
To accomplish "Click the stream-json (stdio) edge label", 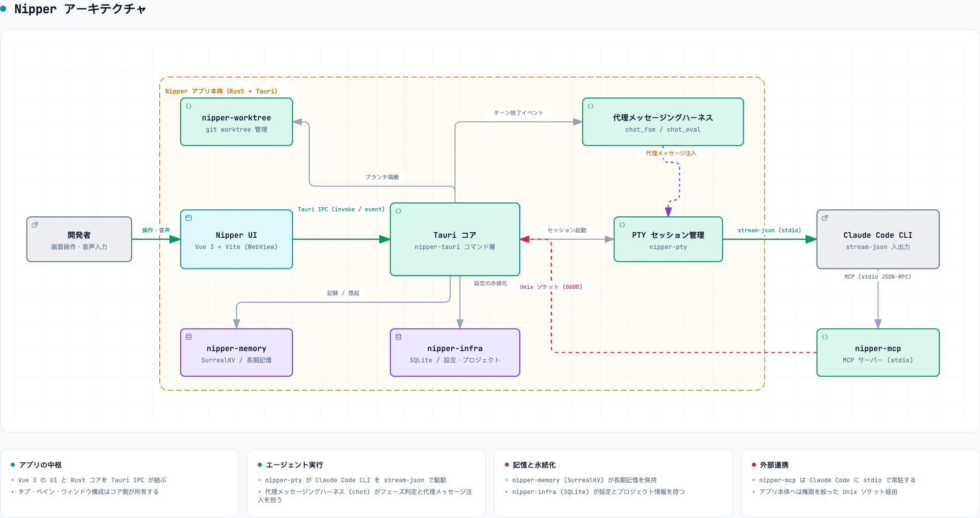I will [x=769, y=230].
